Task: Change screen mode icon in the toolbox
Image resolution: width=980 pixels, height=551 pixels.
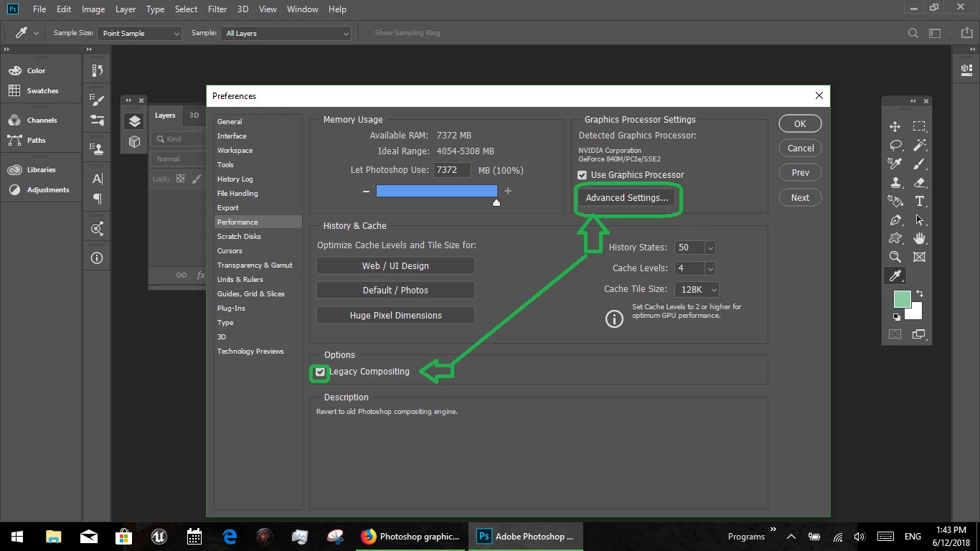Action: (x=919, y=334)
